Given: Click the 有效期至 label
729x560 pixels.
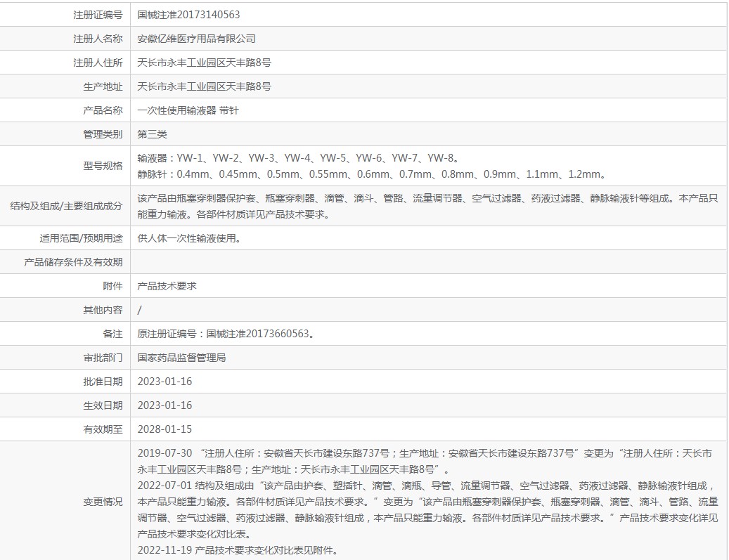Looking at the screenshot, I should point(103,430).
